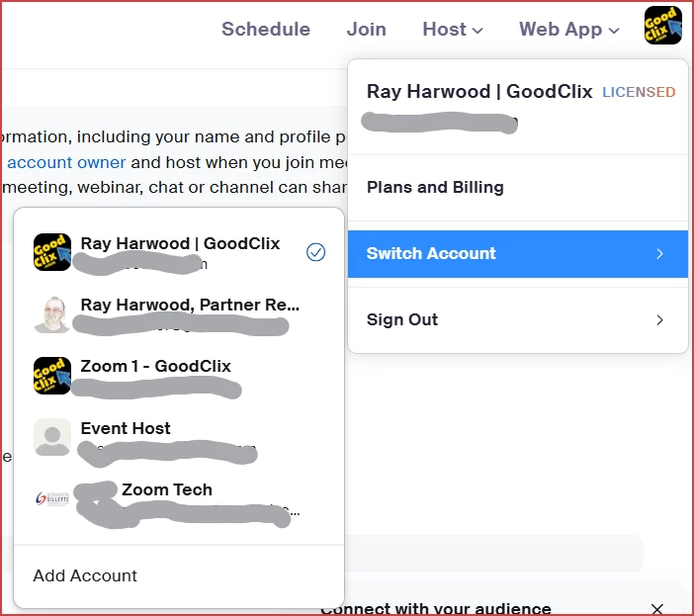Open the GoodClix profile avatar in header
Viewport: 694px width, 616px height.
pyautogui.click(x=662, y=26)
